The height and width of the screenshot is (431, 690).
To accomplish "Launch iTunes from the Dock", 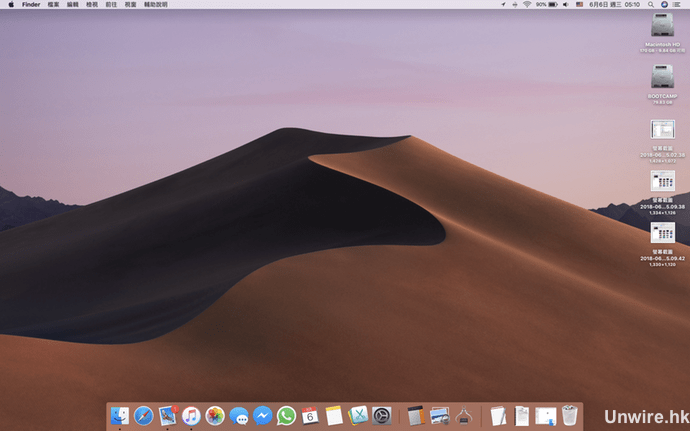I will (191, 416).
